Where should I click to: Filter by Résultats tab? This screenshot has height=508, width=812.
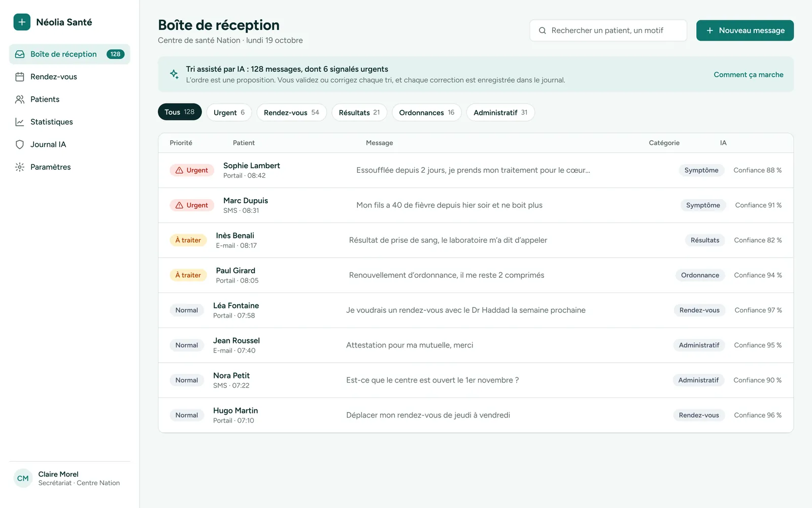[x=359, y=112]
